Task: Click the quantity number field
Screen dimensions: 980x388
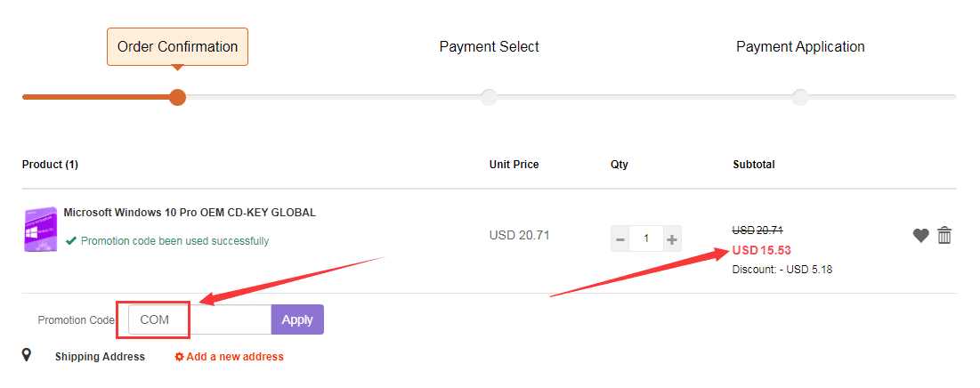Action: 645,238
